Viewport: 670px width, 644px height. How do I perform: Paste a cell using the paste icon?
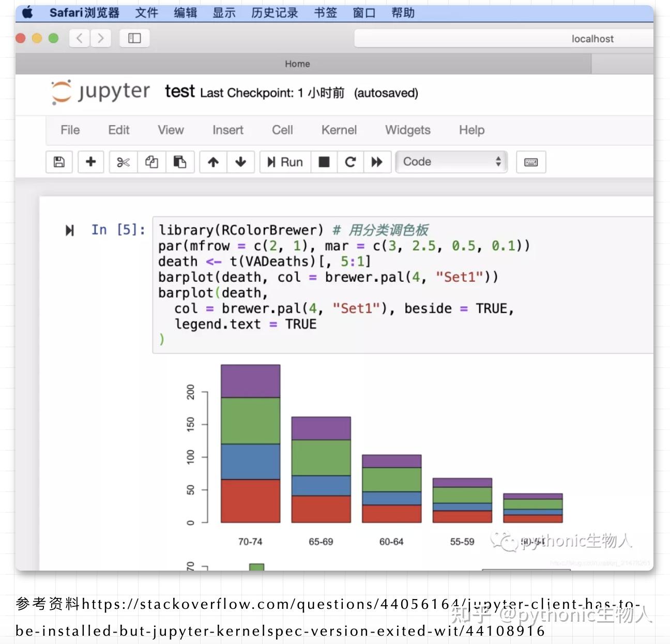point(180,162)
